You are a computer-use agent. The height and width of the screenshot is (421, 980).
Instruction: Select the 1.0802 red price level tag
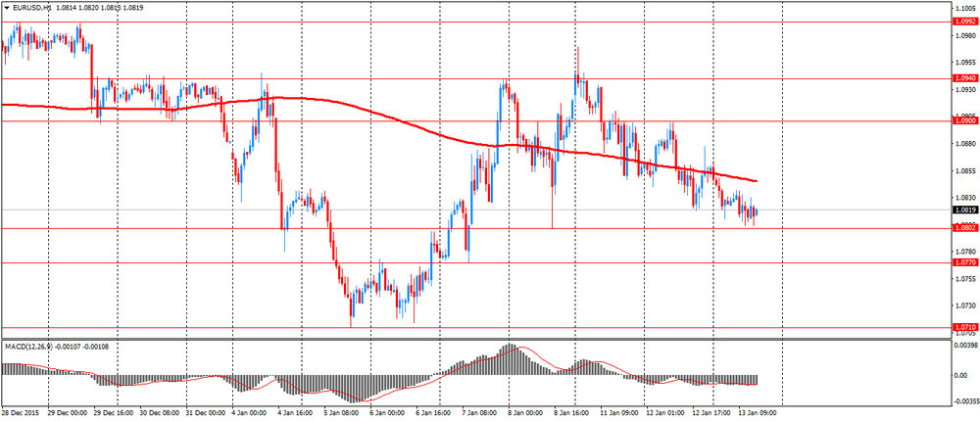964,228
